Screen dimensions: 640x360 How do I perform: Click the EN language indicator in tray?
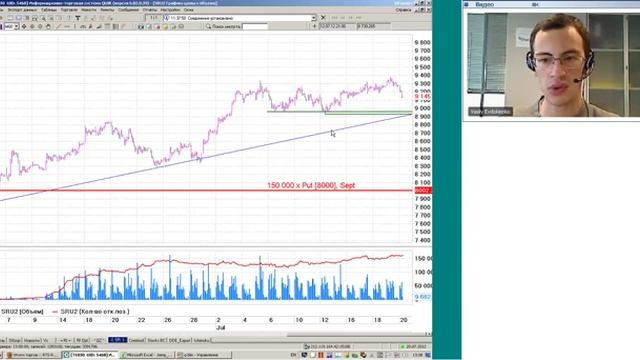[x=293, y=355]
